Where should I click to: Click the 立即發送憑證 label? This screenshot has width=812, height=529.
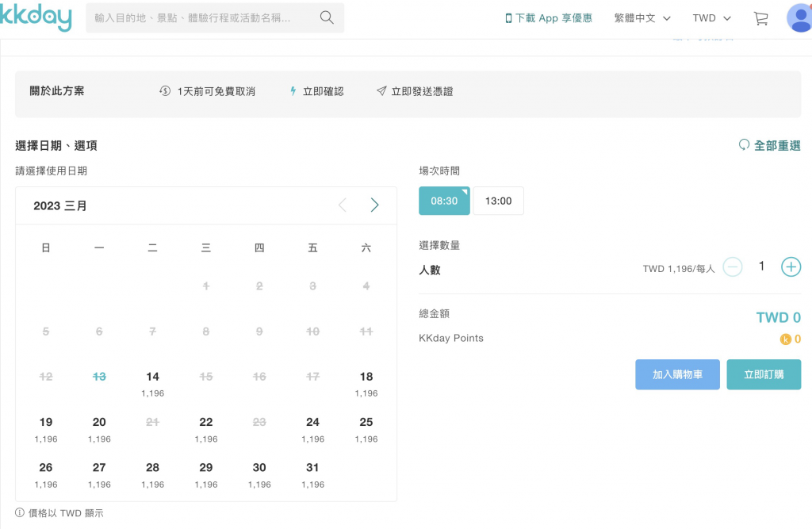pyautogui.click(x=422, y=92)
